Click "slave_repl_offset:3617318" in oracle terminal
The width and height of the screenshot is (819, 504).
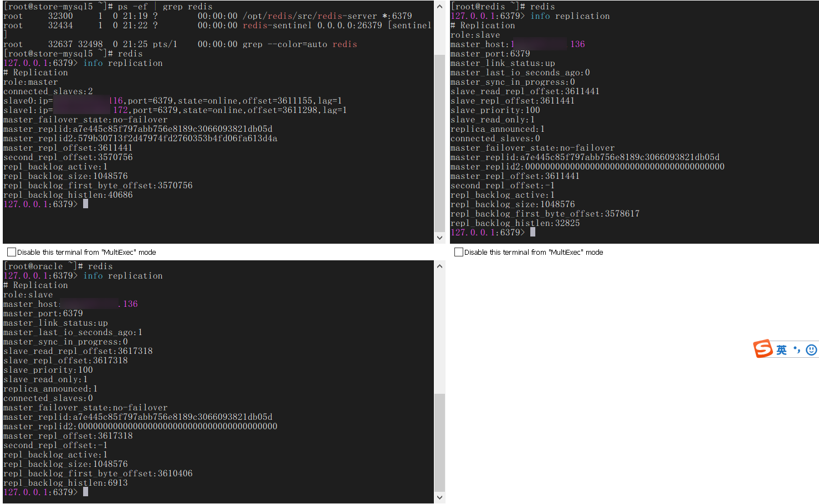65,361
